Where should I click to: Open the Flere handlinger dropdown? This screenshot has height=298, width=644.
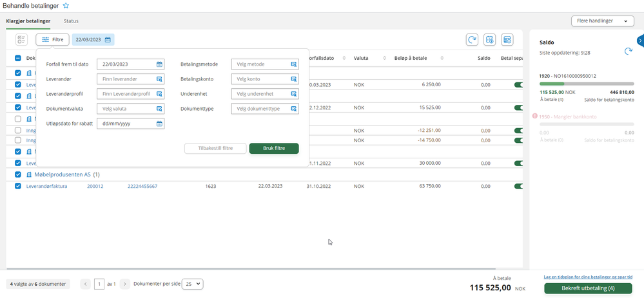[603, 21]
